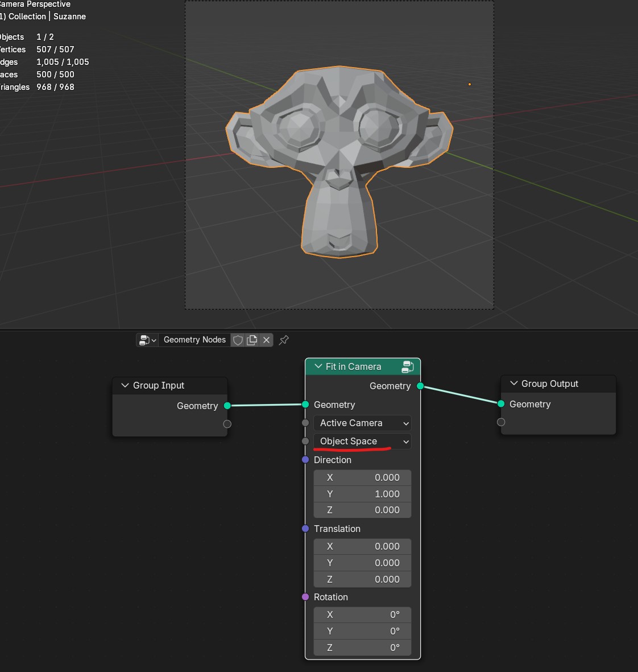638x672 pixels.
Task: Click Group Input's Geometry output socket
Action: 227,406
